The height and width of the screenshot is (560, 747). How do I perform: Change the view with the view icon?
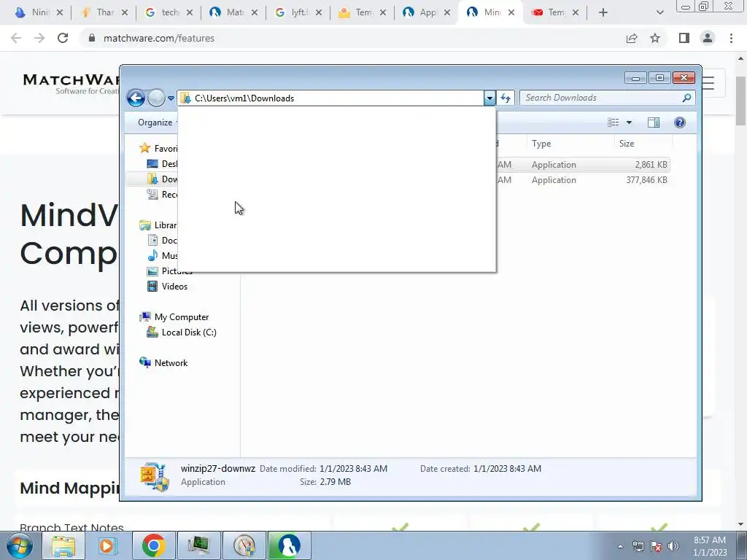[x=613, y=122]
